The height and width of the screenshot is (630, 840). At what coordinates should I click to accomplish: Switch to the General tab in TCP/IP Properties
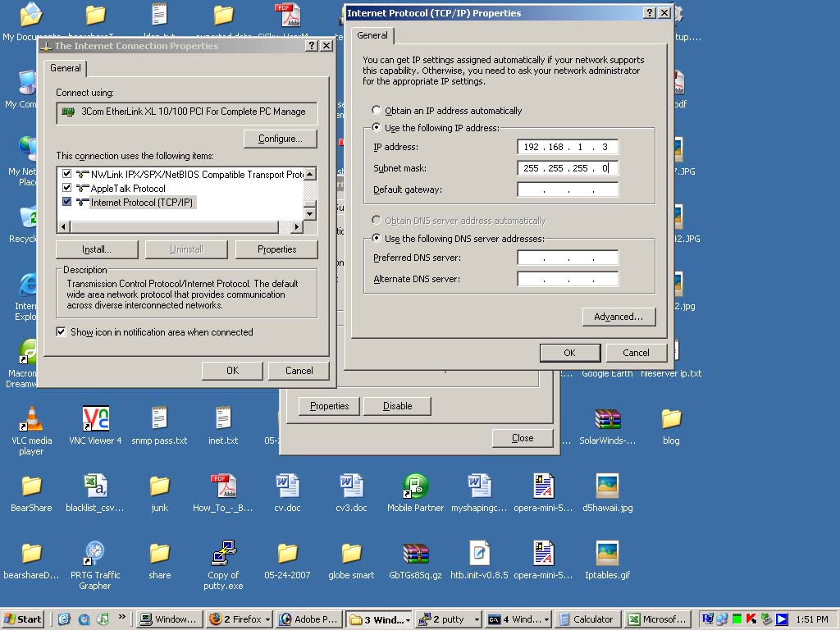point(372,35)
